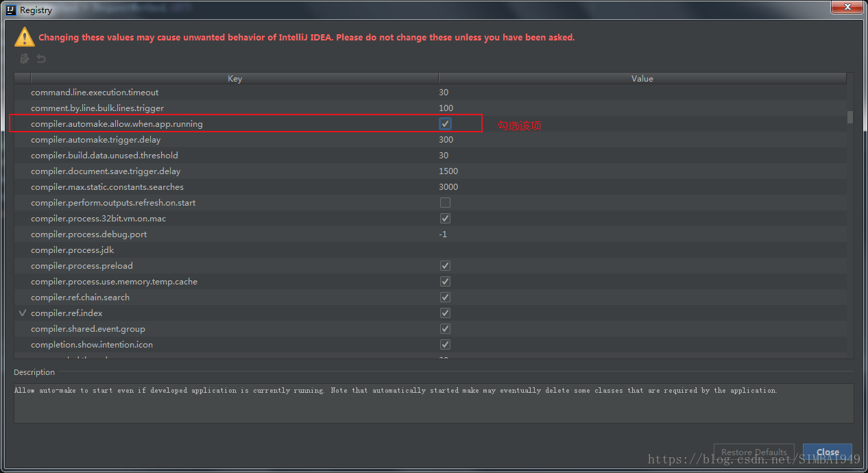Select compiler.process.use.memory.temp.cache key text
Image resolution: width=868 pixels, height=473 pixels.
click(114, 281)
